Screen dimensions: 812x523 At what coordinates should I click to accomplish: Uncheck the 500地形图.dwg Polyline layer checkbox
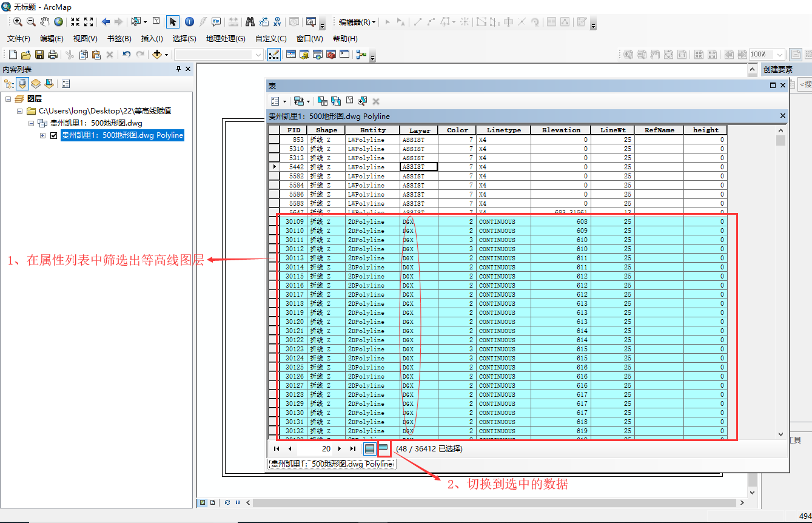54,135
